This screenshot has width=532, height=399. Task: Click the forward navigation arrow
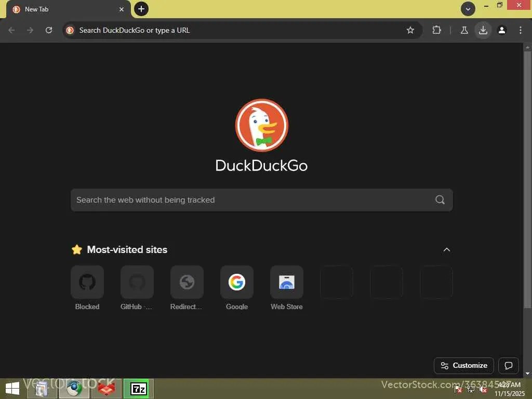(x=30, y=30)
